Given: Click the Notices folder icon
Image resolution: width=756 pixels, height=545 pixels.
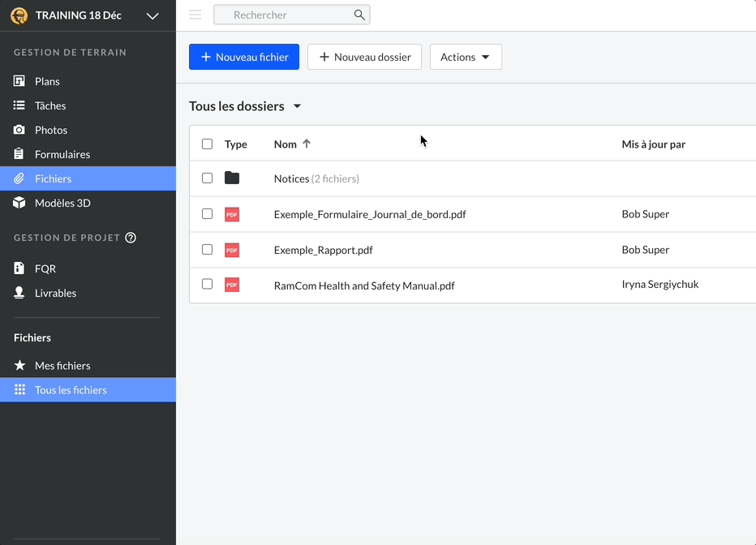Looking at the screenshot, I should [x=232, y=178].
